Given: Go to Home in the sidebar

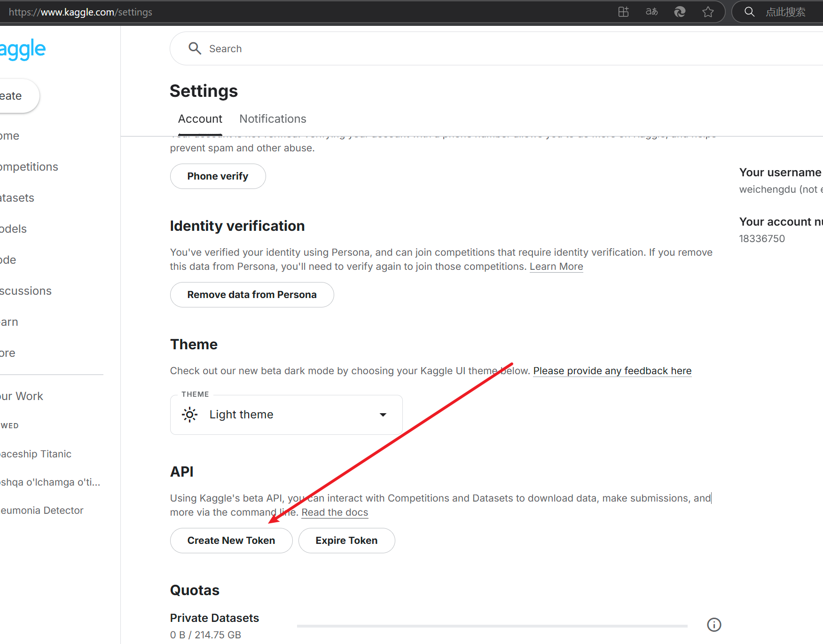Looking at the screenshot, I should [x=10, y=136].
